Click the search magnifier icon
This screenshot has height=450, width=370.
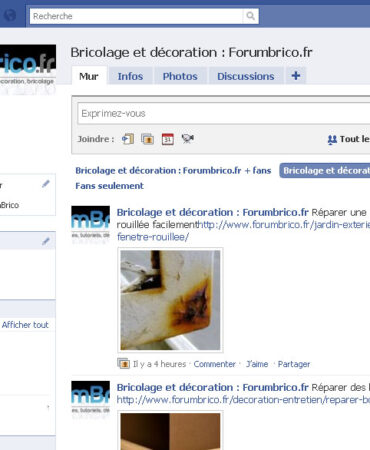pyautogui.click(x=250, y=16)
